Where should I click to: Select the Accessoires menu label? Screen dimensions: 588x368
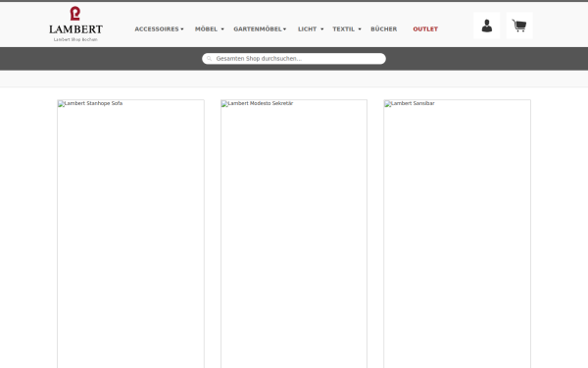pos(157,28)
